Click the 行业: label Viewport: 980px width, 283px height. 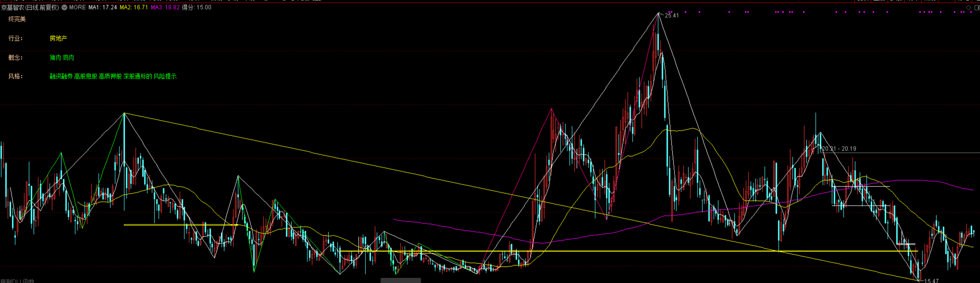[16, 38]
